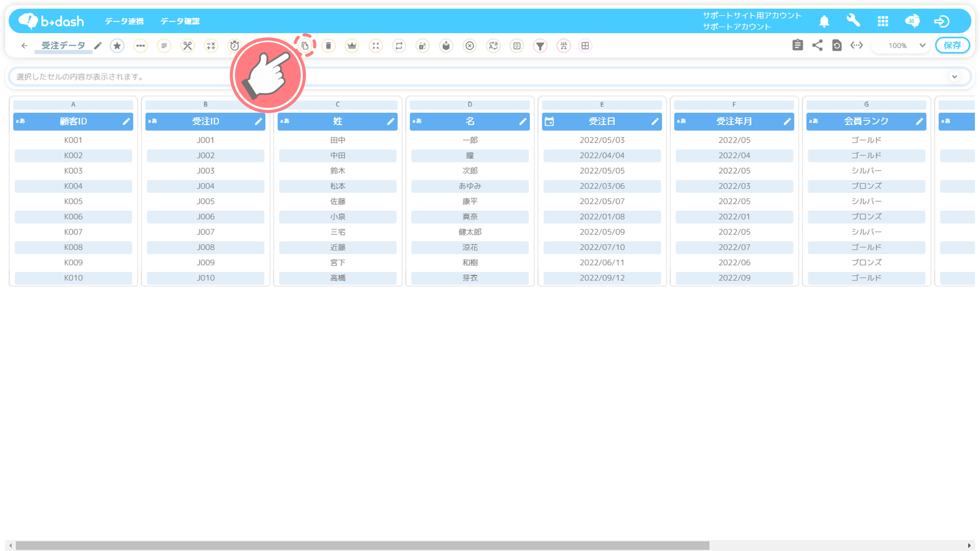Select cell 2022/09 in 受注年月
Image resolution: width=980 pixels, height=551 pixels.
[734, 278]
